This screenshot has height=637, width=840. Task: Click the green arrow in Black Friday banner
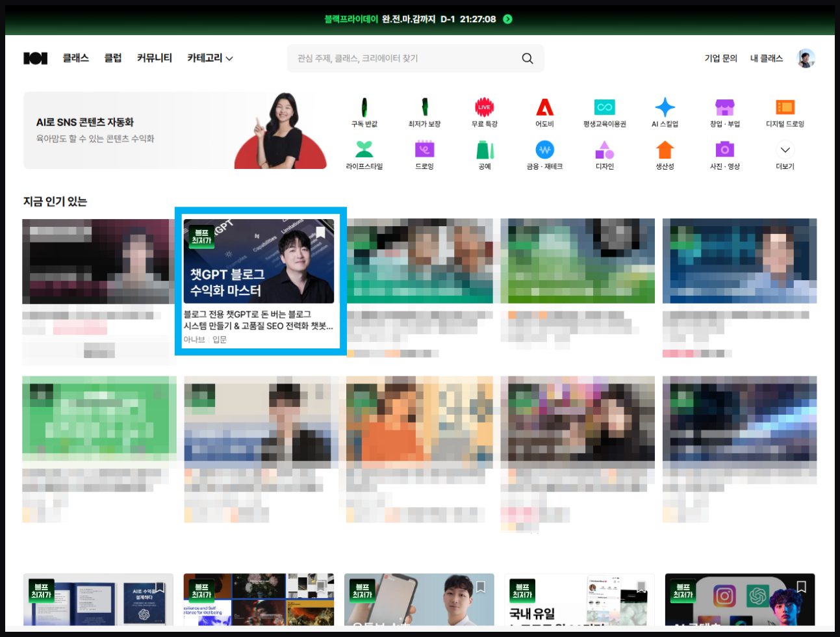508,19
